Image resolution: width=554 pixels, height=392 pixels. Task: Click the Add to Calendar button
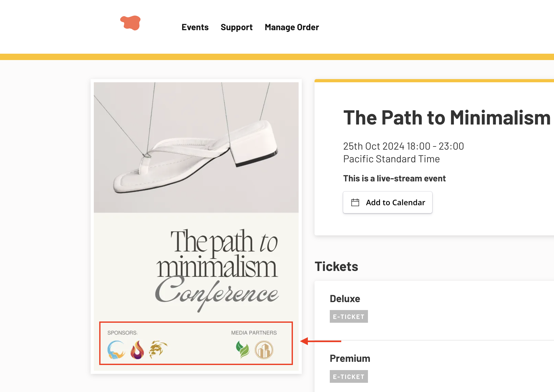tap(387, 202)
